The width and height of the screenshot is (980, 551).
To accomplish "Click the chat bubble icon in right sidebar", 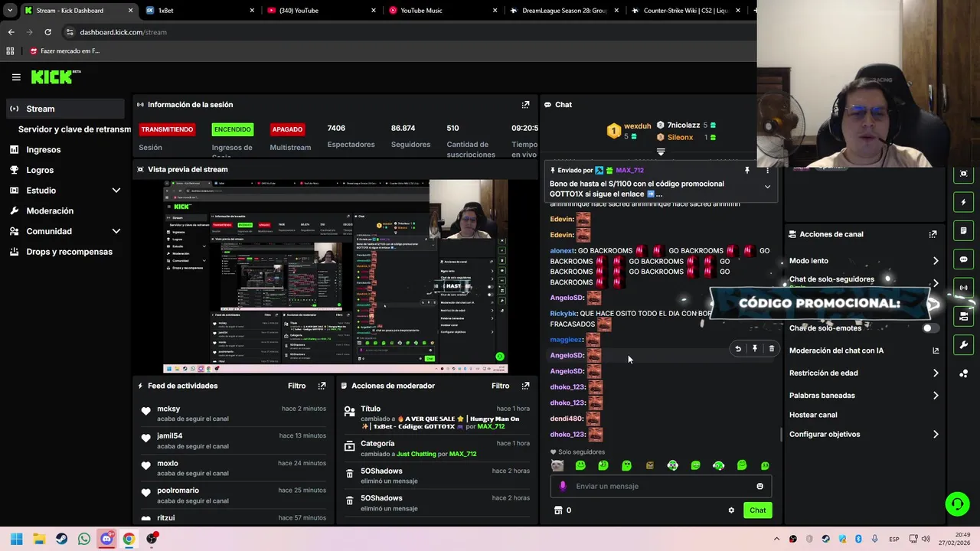I will tap(963, 259).
